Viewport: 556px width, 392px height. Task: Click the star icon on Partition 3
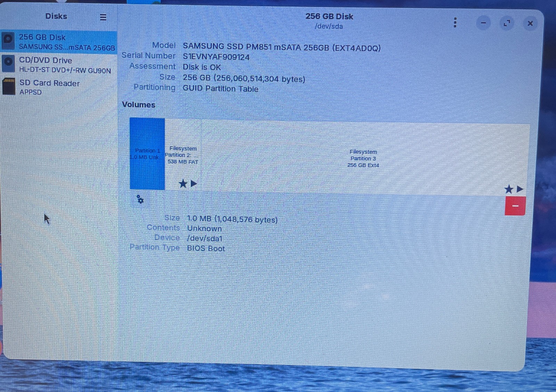coord(509,189)
